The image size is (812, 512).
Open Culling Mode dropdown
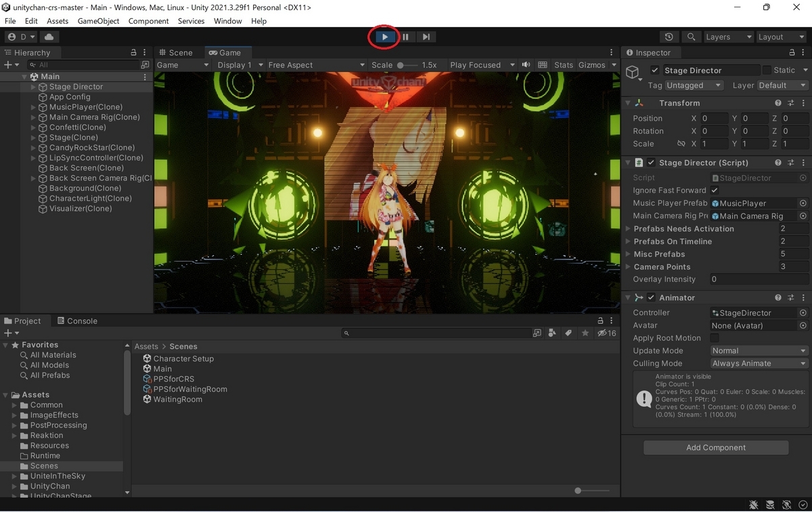pyautogui.click(x=759, y=364)
